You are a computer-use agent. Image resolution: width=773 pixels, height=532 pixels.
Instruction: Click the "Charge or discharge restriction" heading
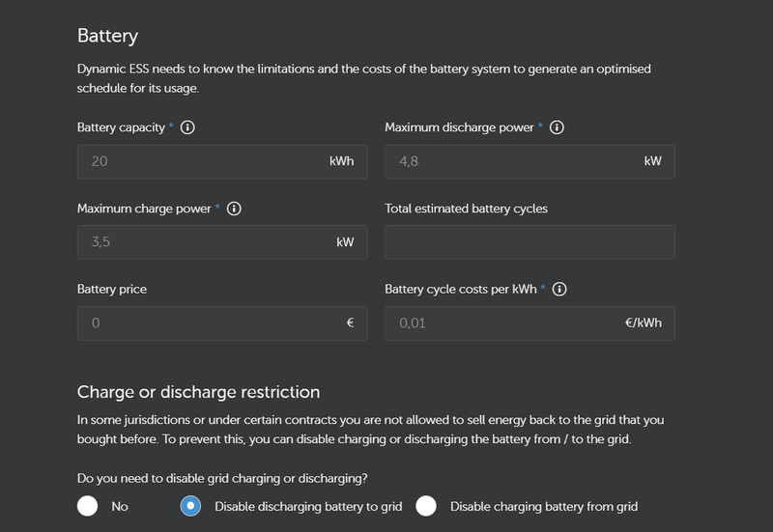tap(198, 392)
